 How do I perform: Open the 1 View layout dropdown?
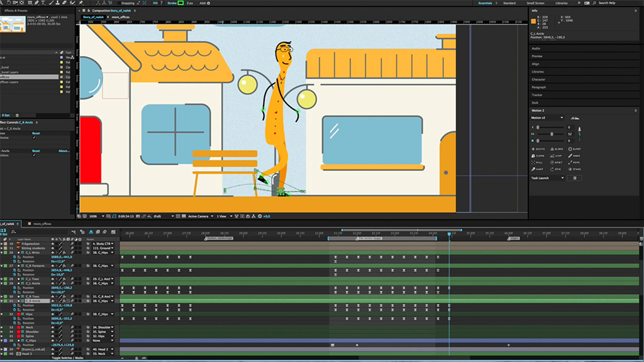(x=224, y=216)
